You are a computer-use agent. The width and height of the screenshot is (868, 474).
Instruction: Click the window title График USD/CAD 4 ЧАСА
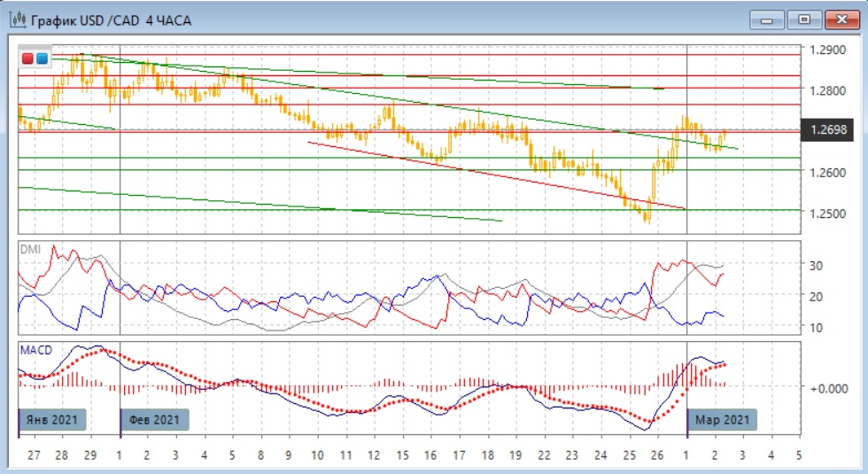point(112,19)
